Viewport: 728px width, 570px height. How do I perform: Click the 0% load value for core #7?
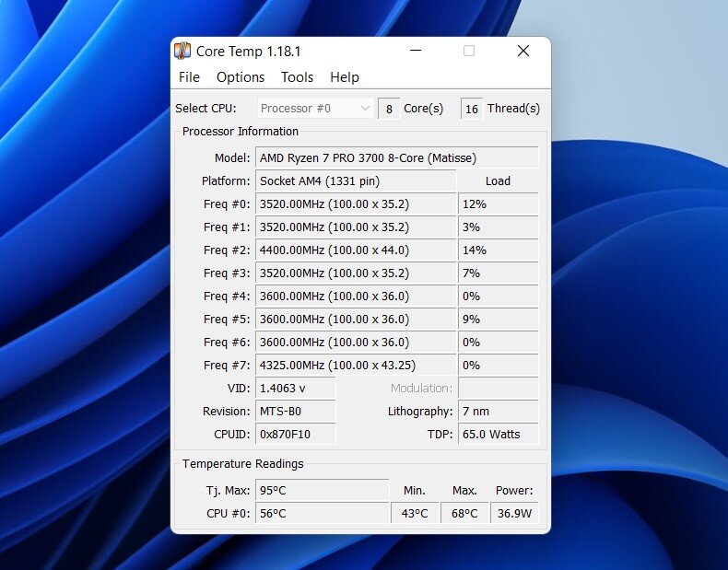coord(499,365)
